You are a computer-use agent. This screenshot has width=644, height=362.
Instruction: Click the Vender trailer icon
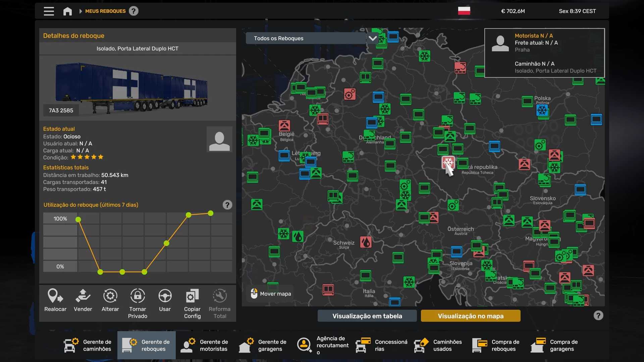(x=83, y=297)
